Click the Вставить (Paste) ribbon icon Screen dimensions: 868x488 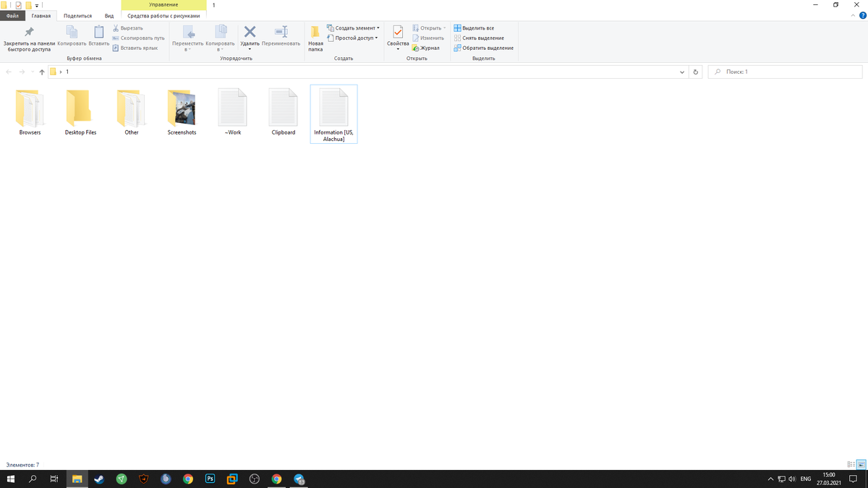[99, 35]
